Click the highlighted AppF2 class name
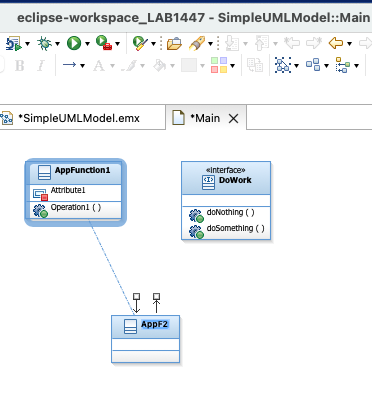Viewport: 372px width, 419px height. point(154,324)
